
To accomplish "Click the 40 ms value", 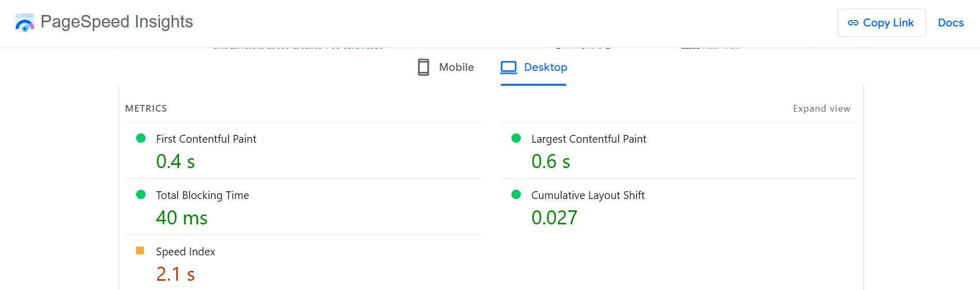I will point(182,218).
